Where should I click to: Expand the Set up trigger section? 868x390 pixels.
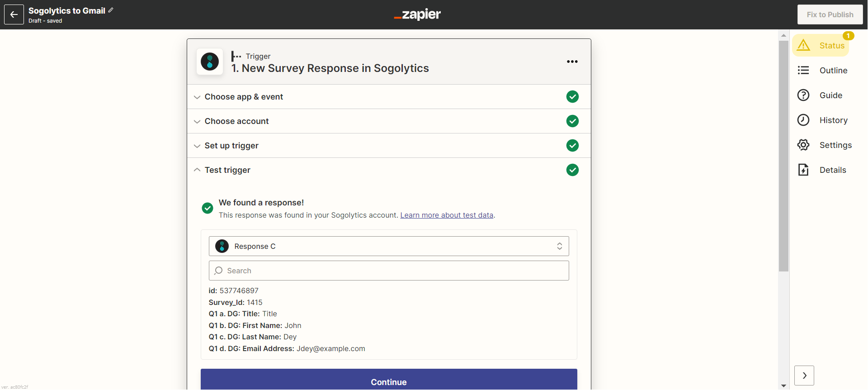coord(231,146)
